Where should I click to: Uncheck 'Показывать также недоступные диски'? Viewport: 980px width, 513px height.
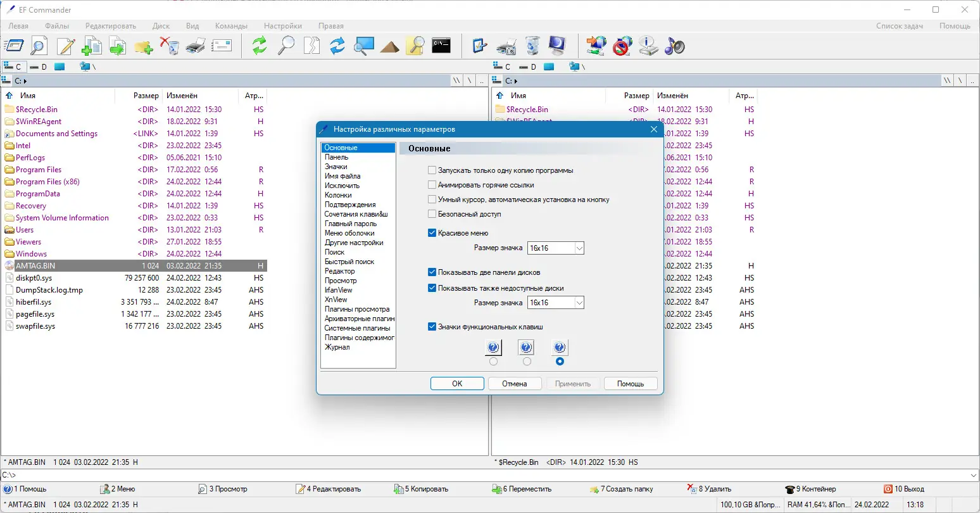click(x=432, y=288)
